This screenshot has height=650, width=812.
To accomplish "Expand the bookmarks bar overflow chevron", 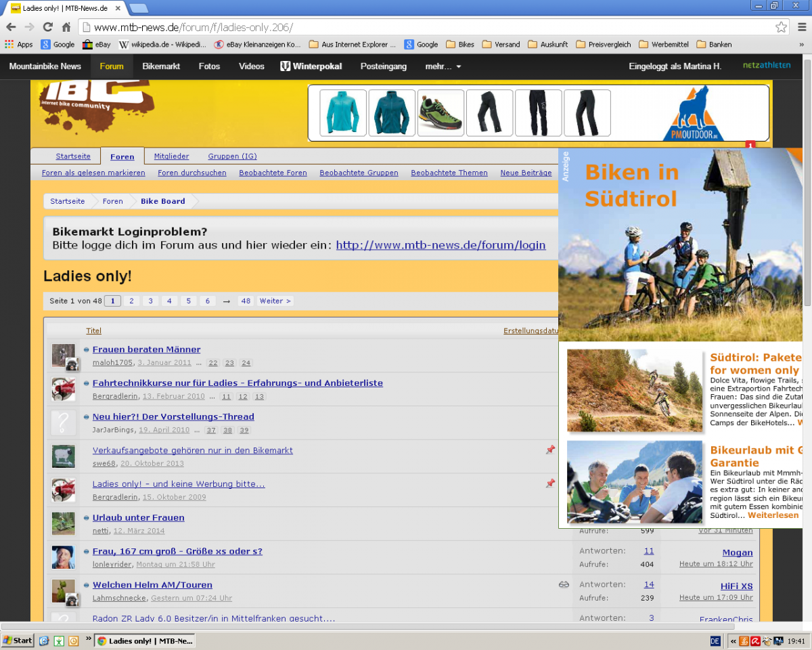I will tap(801, 45).
